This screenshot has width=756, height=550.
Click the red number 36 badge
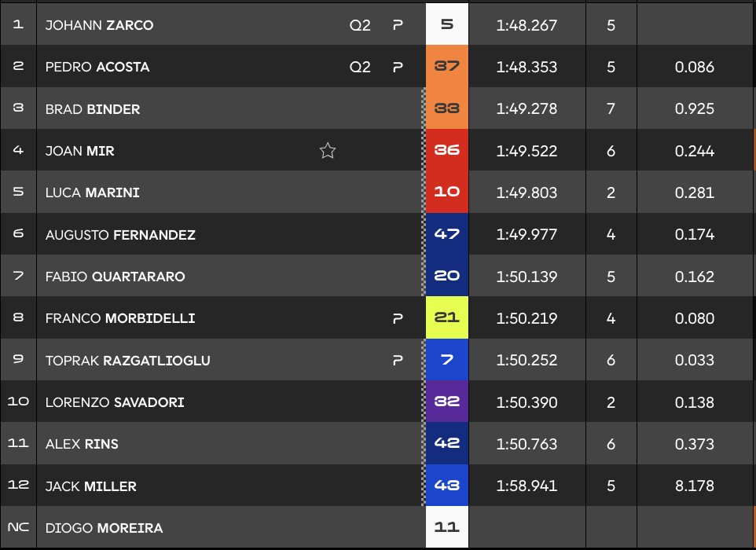446,151
